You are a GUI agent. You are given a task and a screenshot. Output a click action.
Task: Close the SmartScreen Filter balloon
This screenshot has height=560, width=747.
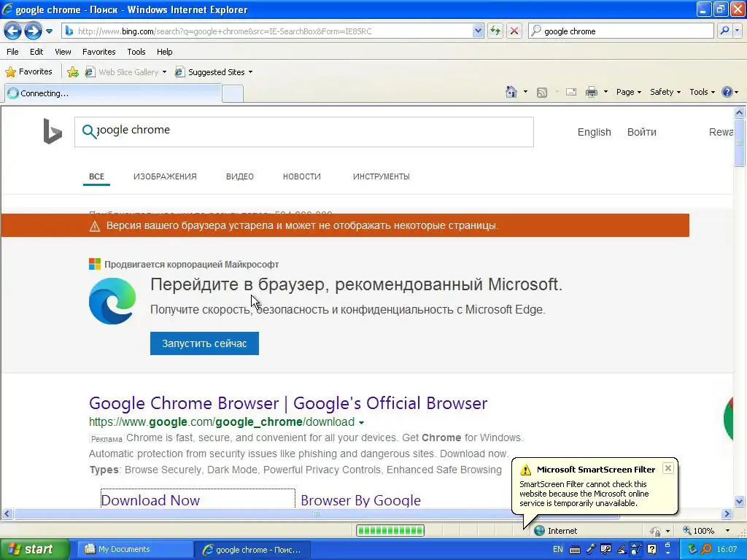tap(668, 468)
